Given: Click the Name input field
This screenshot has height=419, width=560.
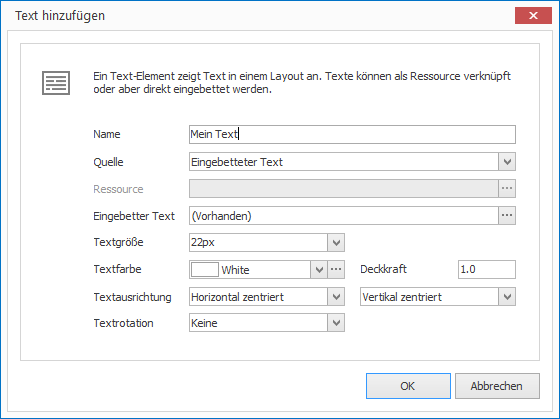Looking at the screenshot, I should [352, 134].
